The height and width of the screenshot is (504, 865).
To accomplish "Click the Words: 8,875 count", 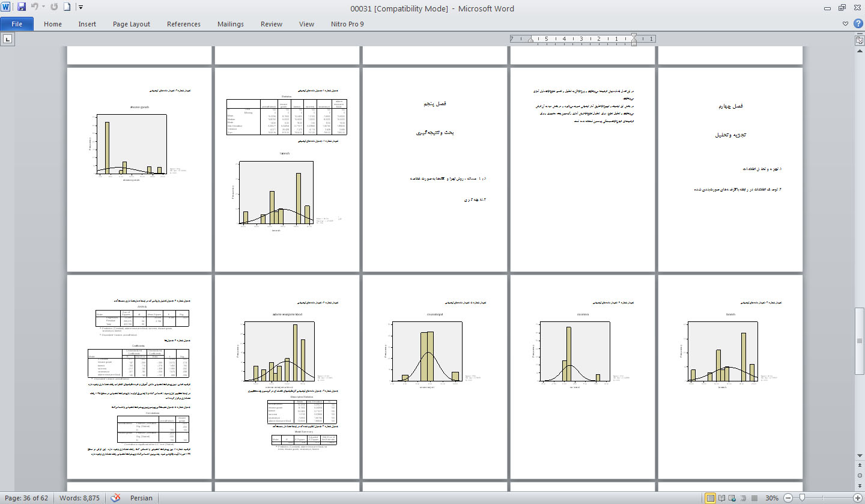I will [80, 498].
